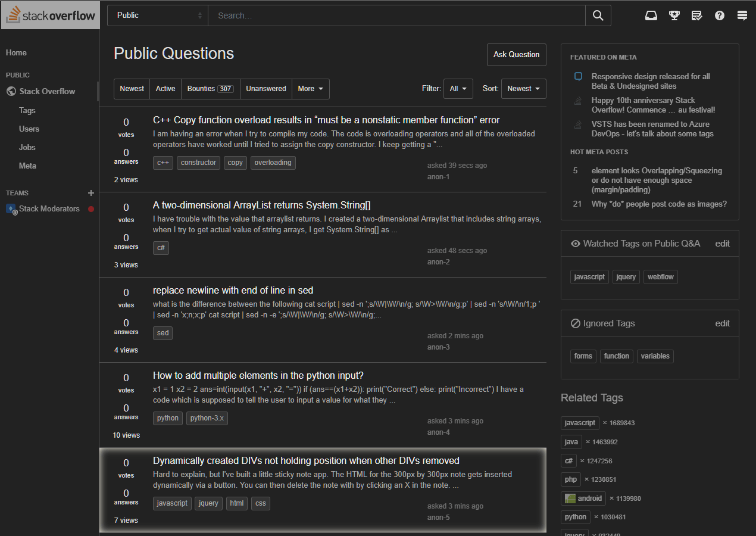Click into the Search input field
Image resolution: width=756 pixels, height=536 pixels.
(x=396, y=15)
